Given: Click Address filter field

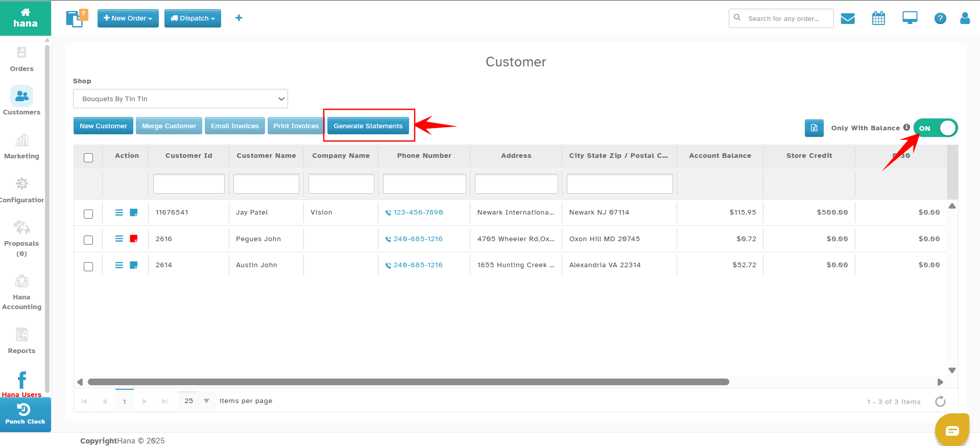Looking at the screenshot, I should pyautogui.click(x=516, y=183).
